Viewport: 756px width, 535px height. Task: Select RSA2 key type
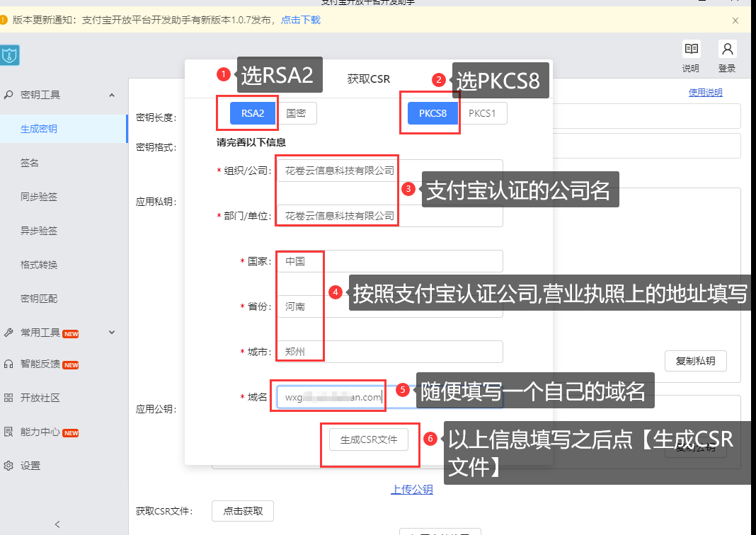coord(253,113)
